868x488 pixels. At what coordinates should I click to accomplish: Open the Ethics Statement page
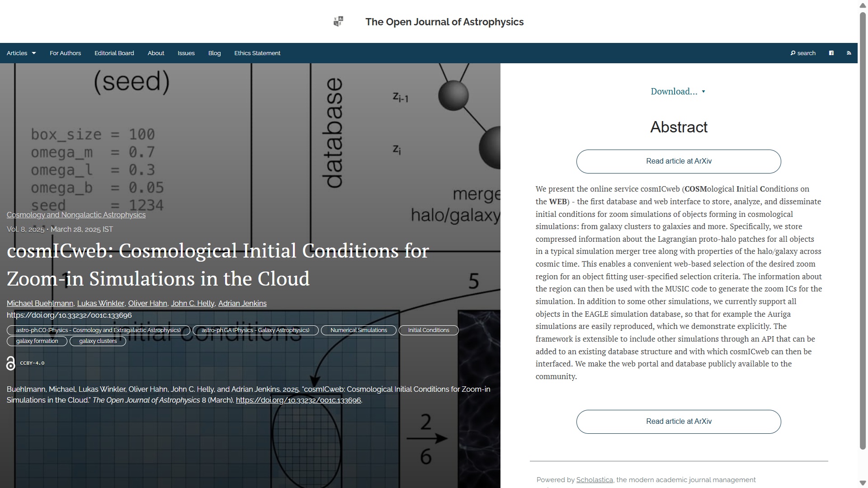pyautogui.click(x=257, y=53)
